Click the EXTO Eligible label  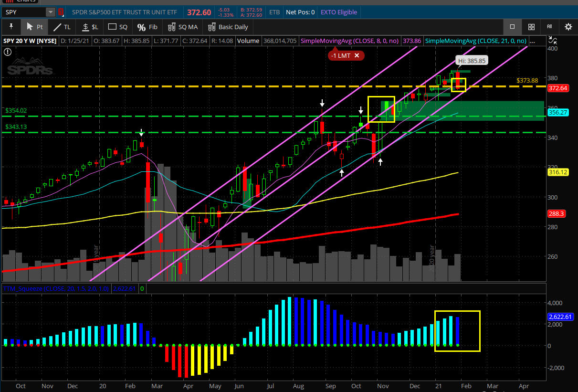(x=338, y=12)
